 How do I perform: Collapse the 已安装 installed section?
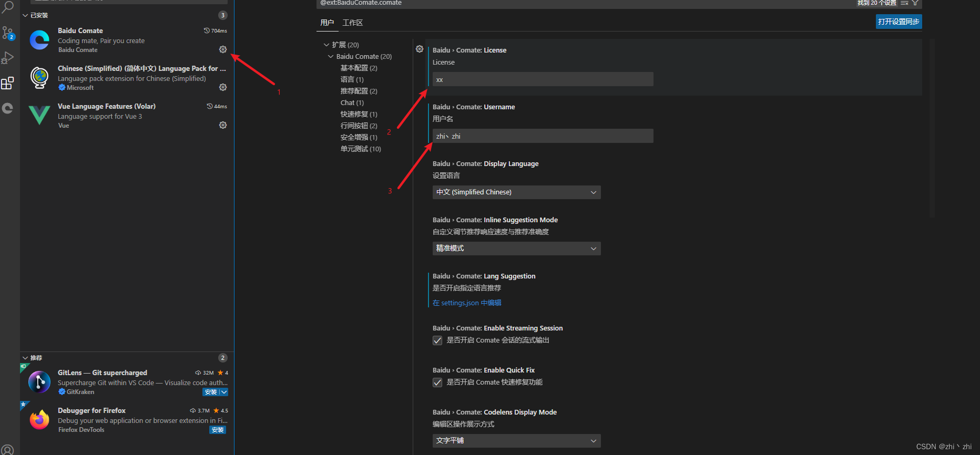tap(25, 15)
